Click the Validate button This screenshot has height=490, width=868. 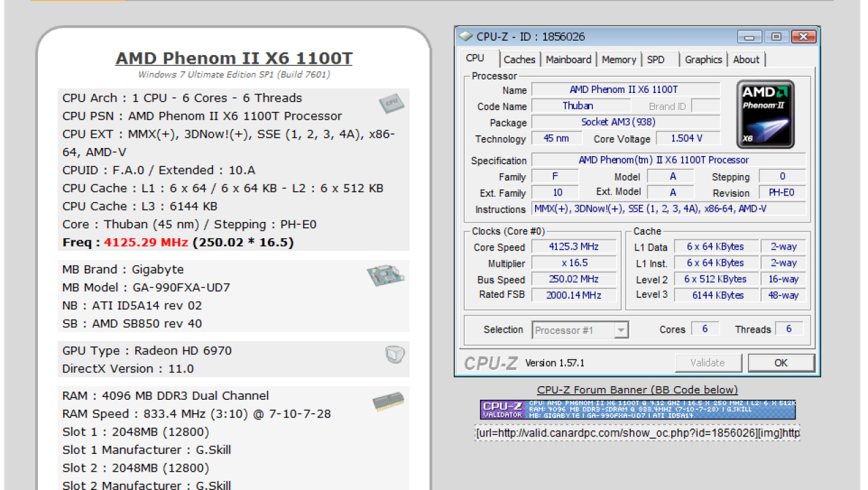pyautogui.click(x=707, y=363)
